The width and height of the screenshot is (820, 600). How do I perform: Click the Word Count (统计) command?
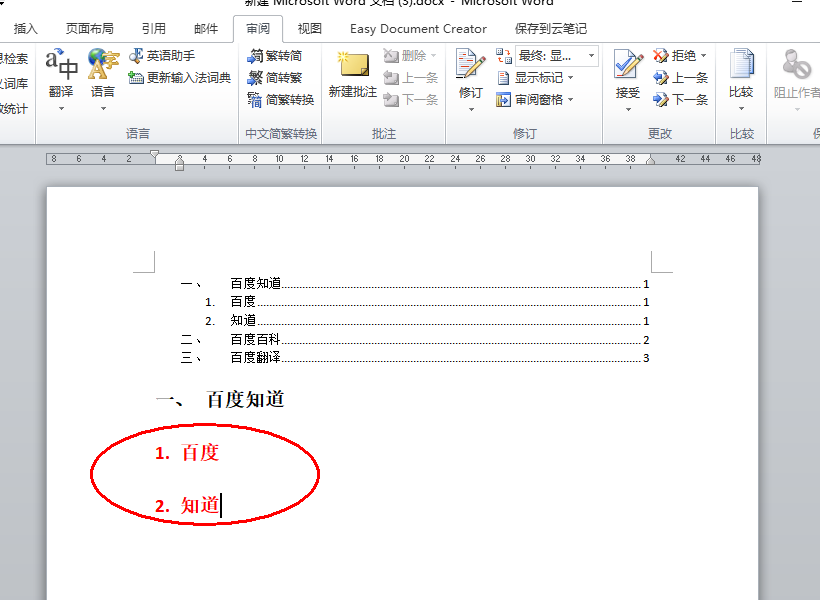[14, 109]
